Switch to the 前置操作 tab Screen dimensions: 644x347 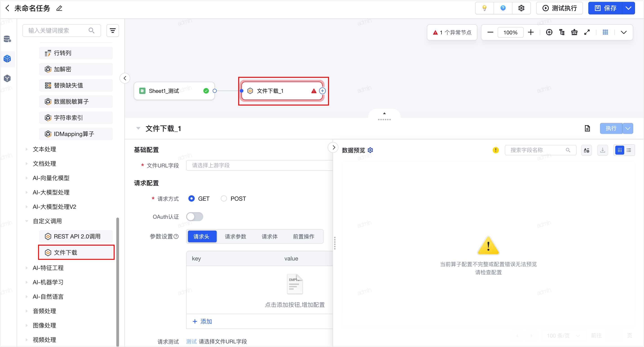tap(304, 236)
